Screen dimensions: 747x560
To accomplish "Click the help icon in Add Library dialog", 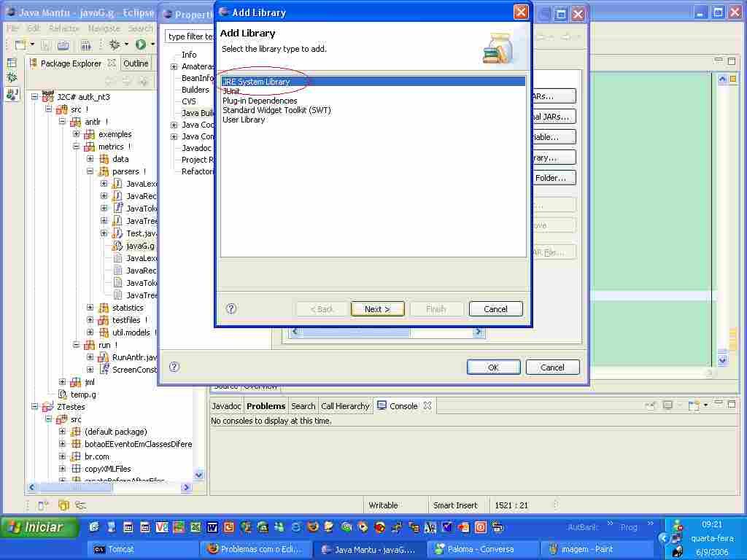I will tap(231, 308).
